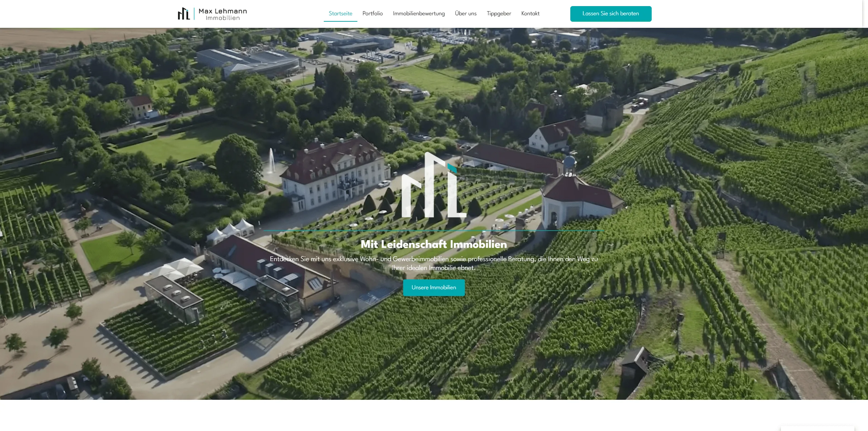This screenshot has width=868, height=431.
Task: Click the hero paragraph starting with Entdecken Sie
Action: pos(434,263)
